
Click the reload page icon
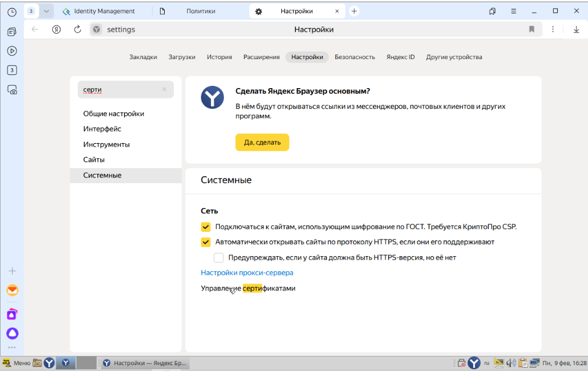coord(78,30)
